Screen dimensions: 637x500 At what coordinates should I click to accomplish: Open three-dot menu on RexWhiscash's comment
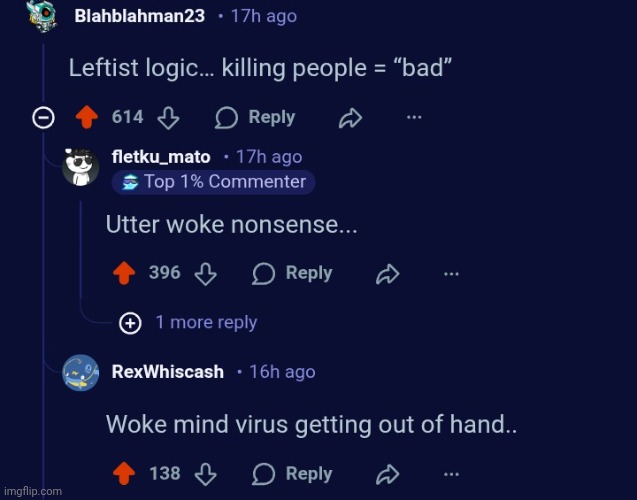point(451,474)
